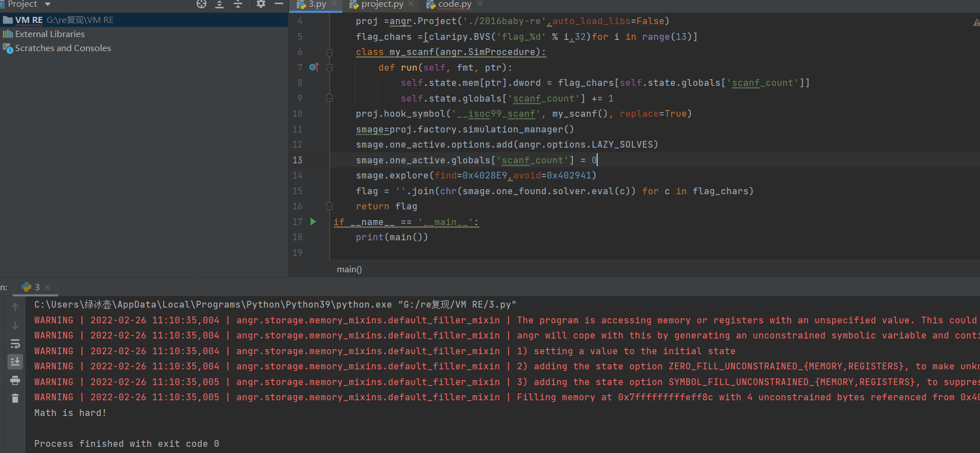Click the proj.hook_symbol call on line 10

524,114
